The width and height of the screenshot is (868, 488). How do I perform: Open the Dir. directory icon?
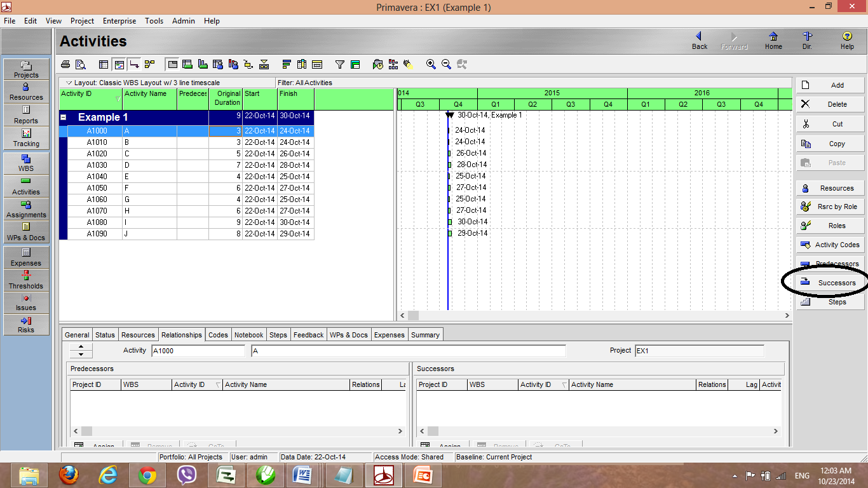807,41
